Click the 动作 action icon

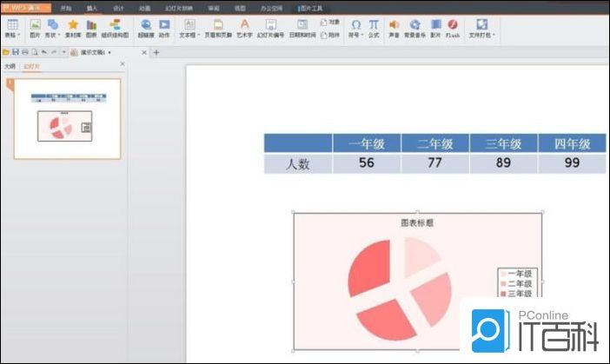164,29
